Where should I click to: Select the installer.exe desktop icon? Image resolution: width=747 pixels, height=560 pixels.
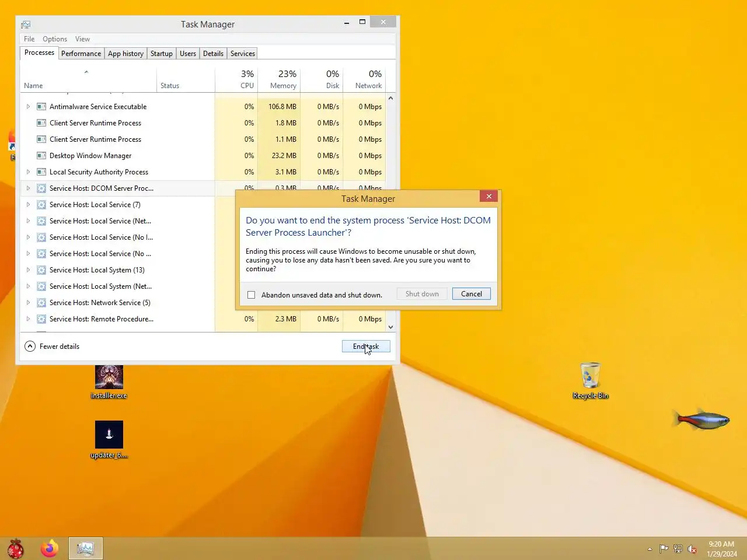(x=109, y=382)
